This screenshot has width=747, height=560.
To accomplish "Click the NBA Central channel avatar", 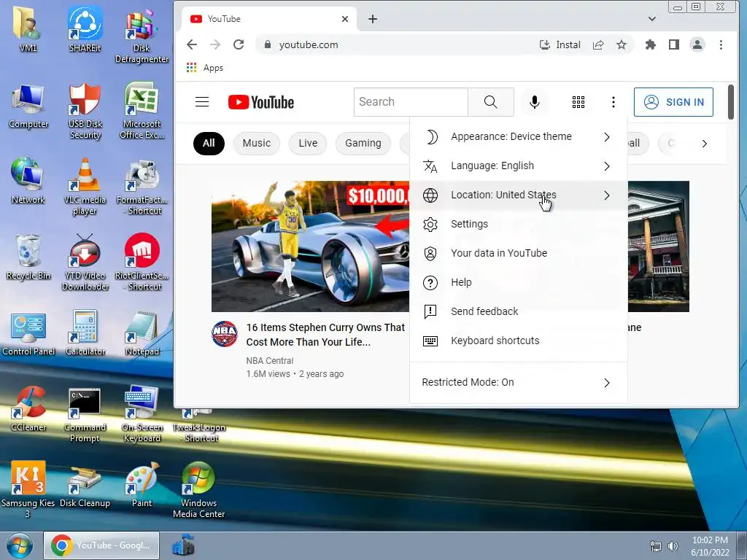I will tap(225, 334).
